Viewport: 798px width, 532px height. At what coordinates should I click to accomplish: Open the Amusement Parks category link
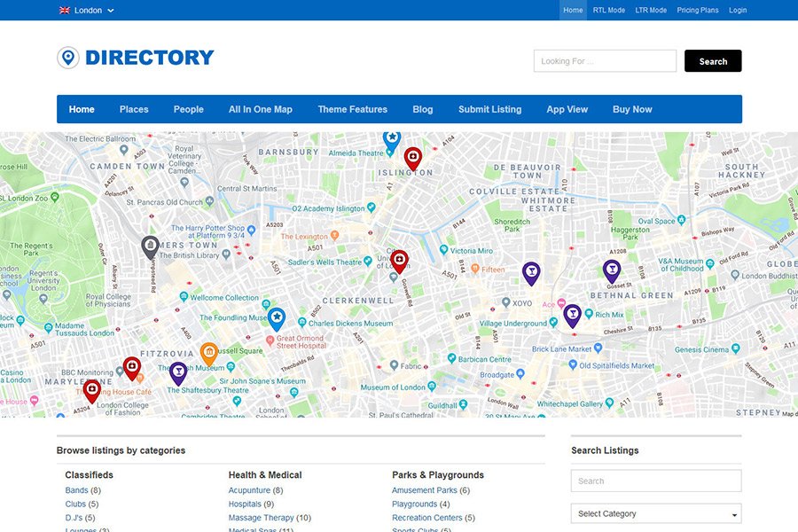click(x=425, y=490)
